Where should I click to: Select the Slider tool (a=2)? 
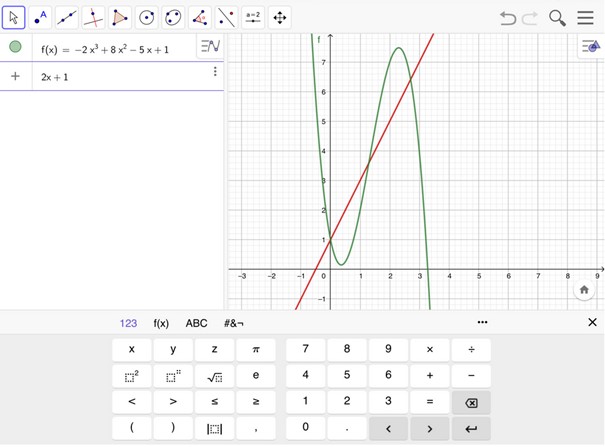pyautogui.click(x=253, y=17)
